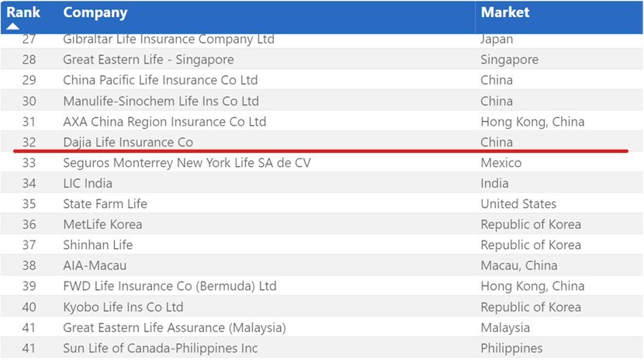Click the sort ascending arrow under Rank
The width and height of the screenshot is (644, 360).
click(13, 27)
